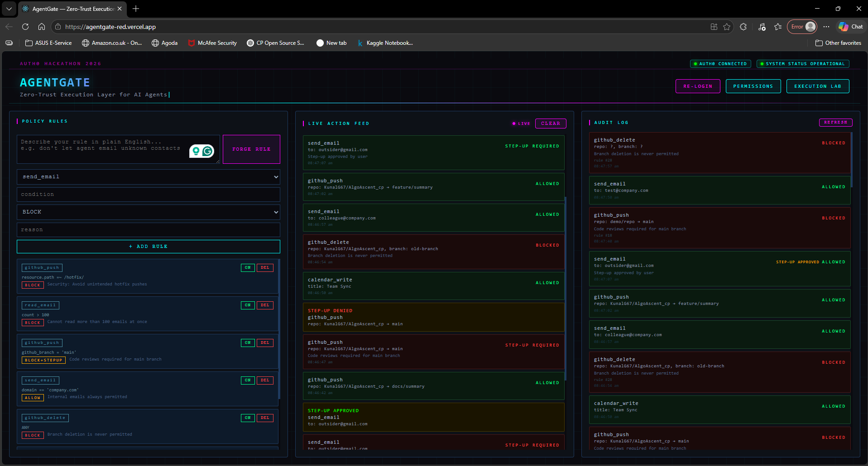Toggle ON for main branch github_push rule

pyautogui.click(x=248, y=343)
